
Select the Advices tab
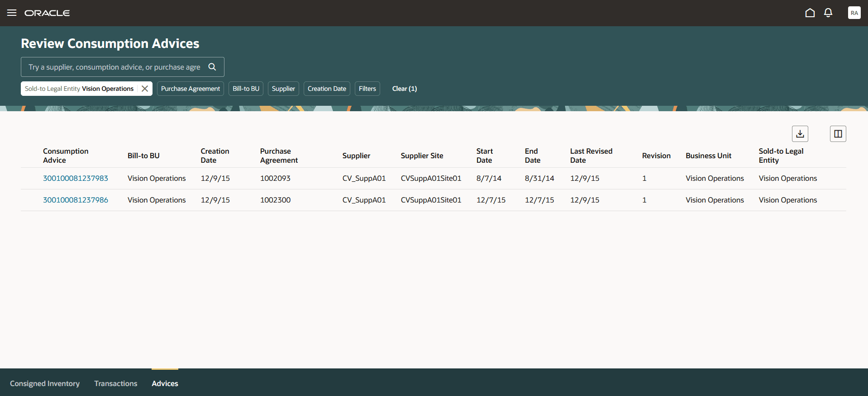(x=165, y=383)
